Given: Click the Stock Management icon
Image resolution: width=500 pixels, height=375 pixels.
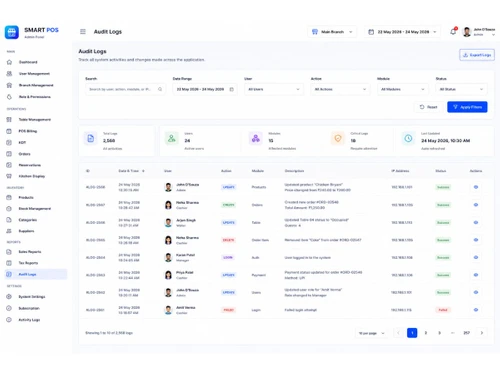Looking at the screenshot, I should (x=9, y=208).
